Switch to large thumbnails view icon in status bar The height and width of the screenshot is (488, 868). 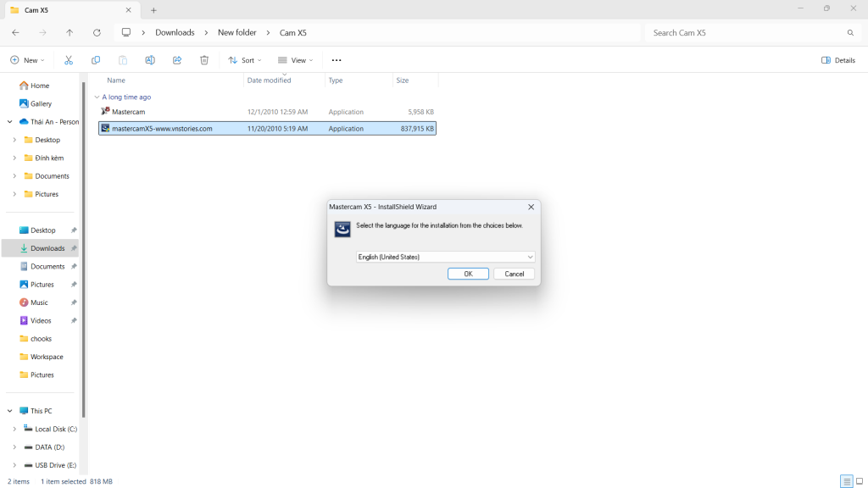tap(860, 481)
